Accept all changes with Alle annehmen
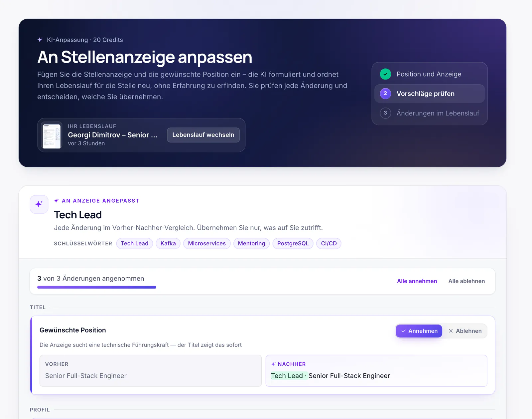Viewport: 532px width, 419px height. [x=417, y=281]
